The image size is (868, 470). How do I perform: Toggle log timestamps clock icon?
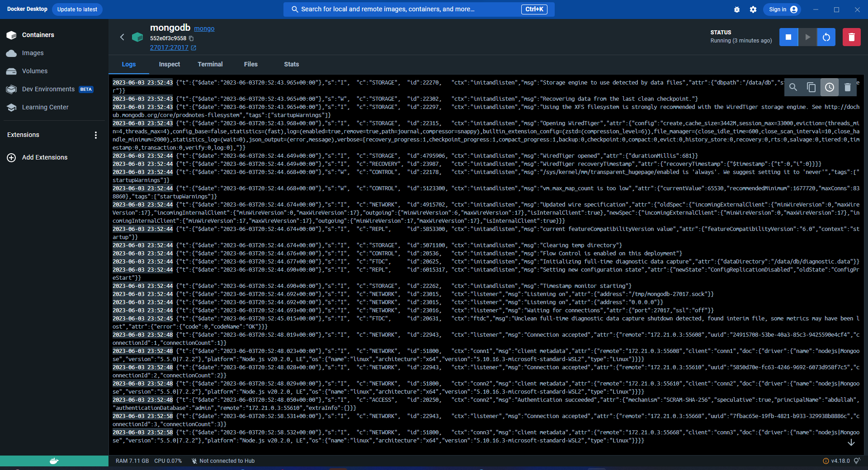pos(830,87)
